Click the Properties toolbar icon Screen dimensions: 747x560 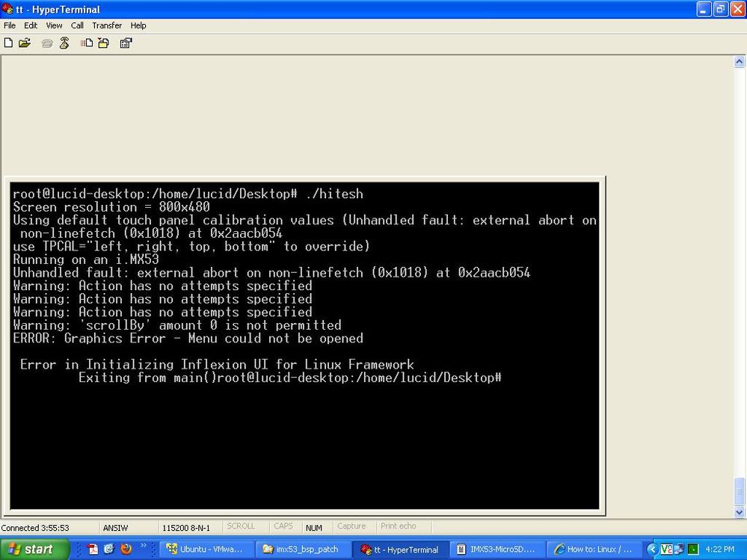(126, 43)
